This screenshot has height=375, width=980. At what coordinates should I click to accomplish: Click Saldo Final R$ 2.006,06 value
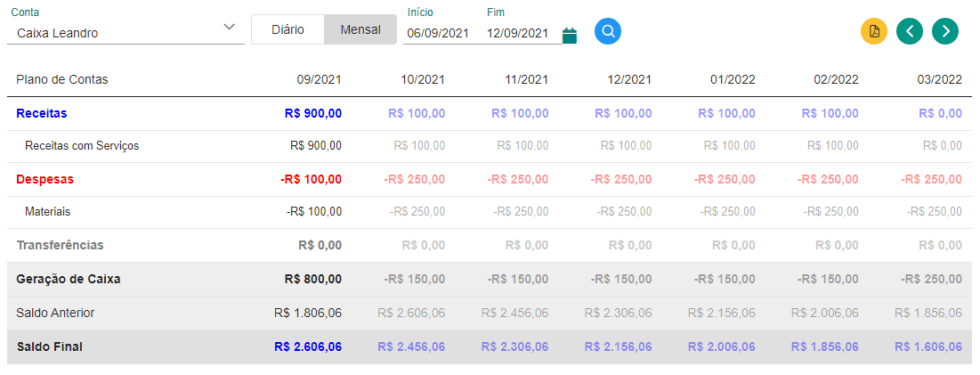(722, 346)
